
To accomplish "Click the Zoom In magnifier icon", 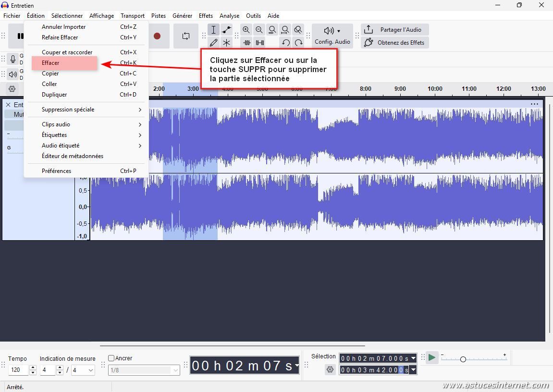I will pyautogui.click(x=246, y=30).
